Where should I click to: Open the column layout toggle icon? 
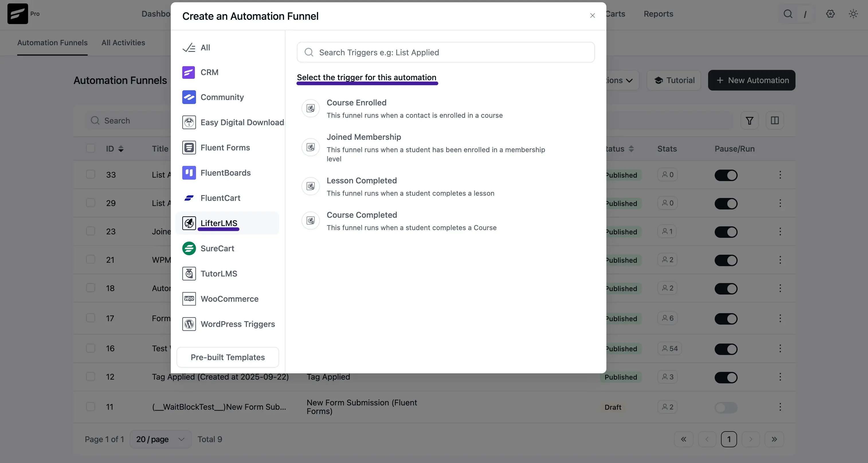click(x=775, y=121)
